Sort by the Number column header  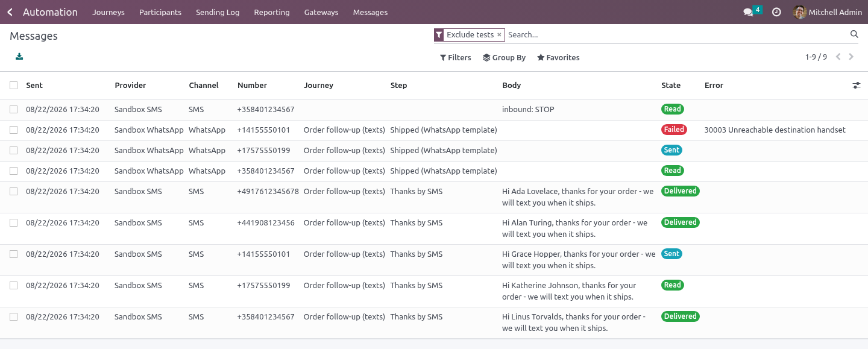point(252,86)
